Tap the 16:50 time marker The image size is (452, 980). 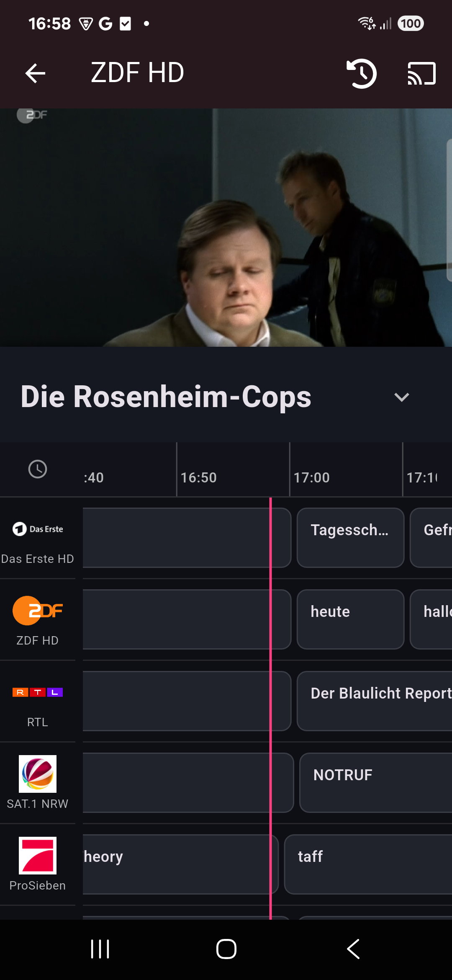(199, 477)
